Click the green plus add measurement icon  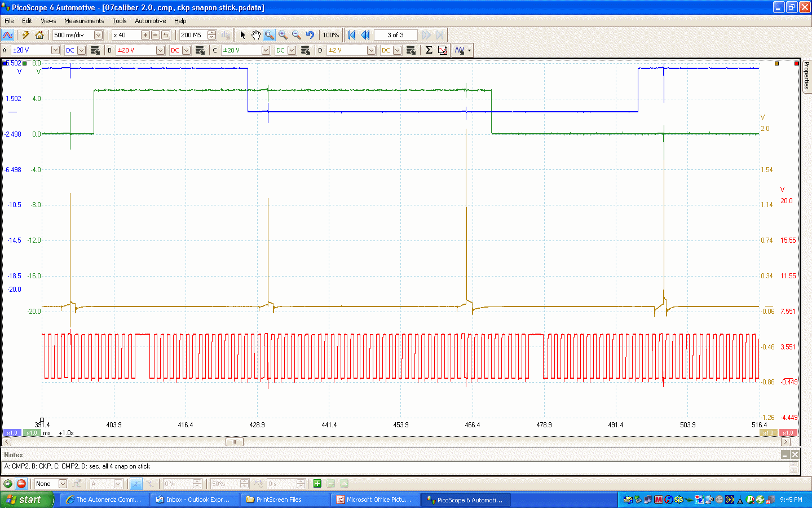[x=317, y=484]
